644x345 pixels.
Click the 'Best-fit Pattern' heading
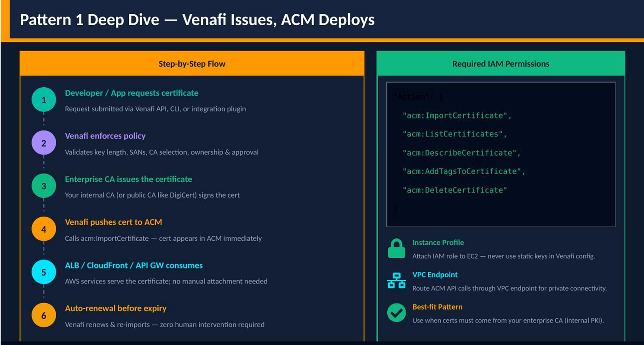click(x=437, y=307)
